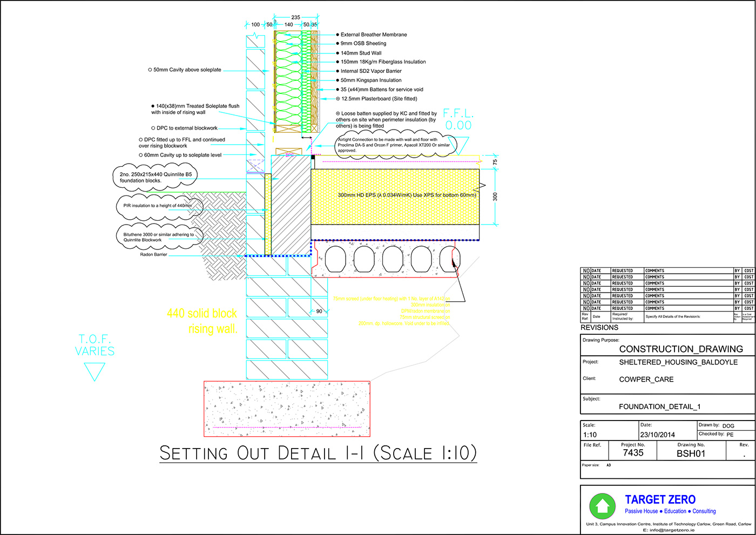The width and height of the screenshot is (756, 535).
Task: Select the scale value 1:10
Action: [590, 435]
